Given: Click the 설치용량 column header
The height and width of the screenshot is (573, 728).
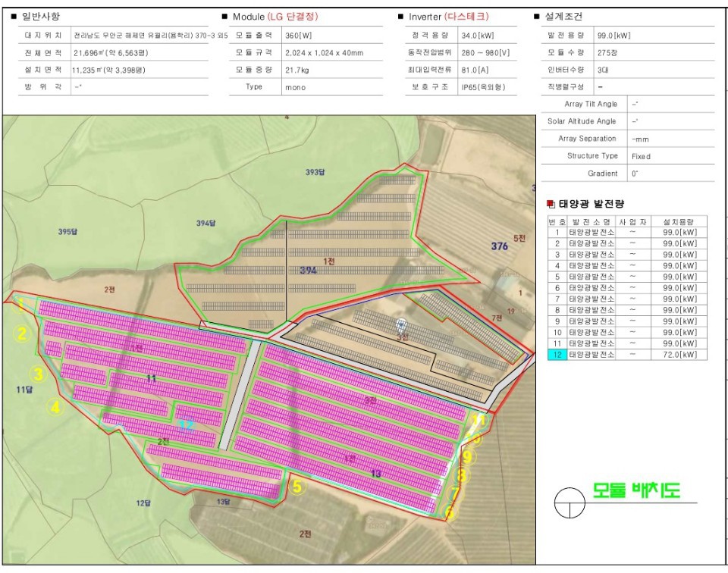Looking at the screenshot, I should (678, 222).
